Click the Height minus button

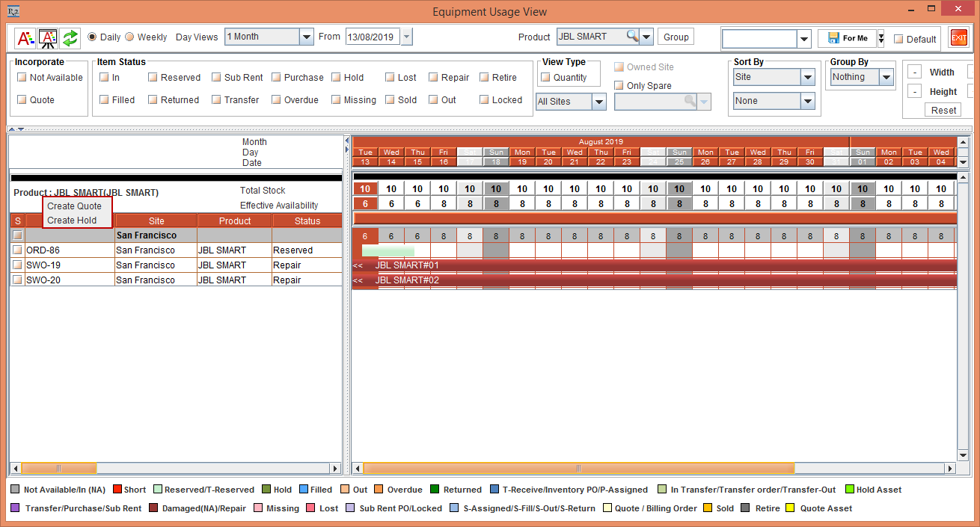pyautogui.click(x=914, y=91)
